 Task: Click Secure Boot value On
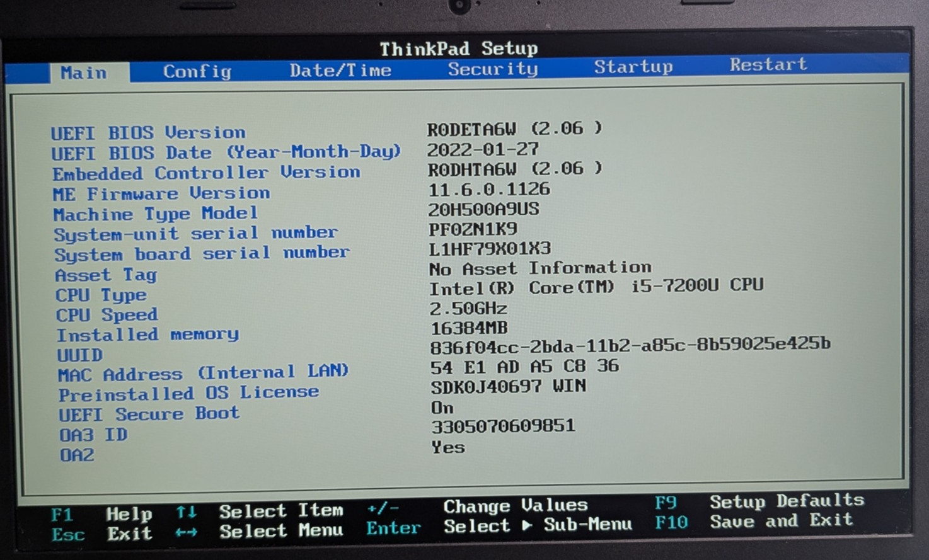(442, 408)
